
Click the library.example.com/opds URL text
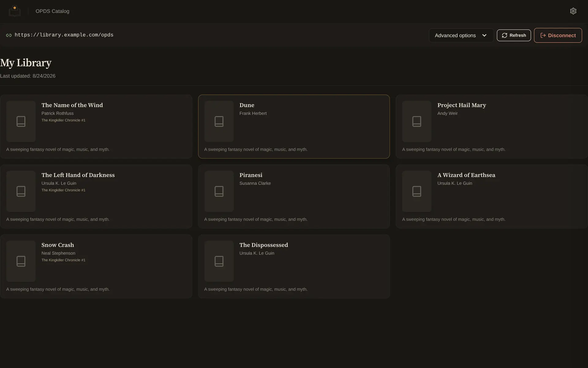pyautogui.click(x=64, y=35)
